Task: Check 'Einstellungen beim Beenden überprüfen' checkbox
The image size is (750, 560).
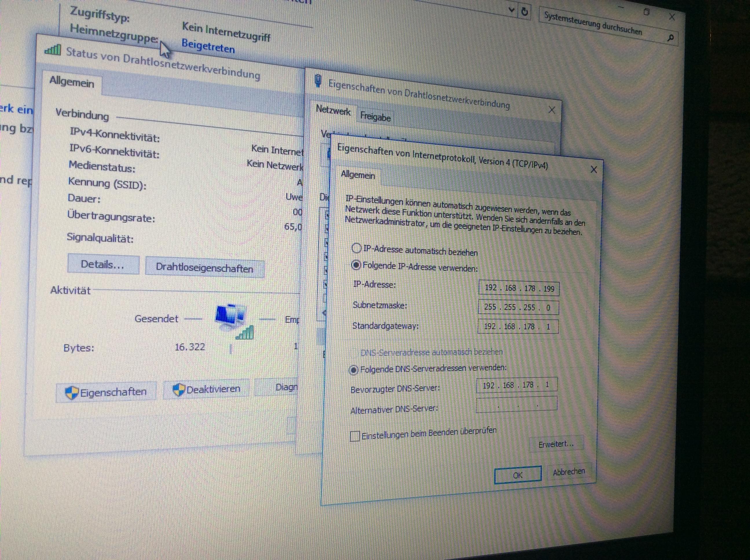Action: [355, 436]
